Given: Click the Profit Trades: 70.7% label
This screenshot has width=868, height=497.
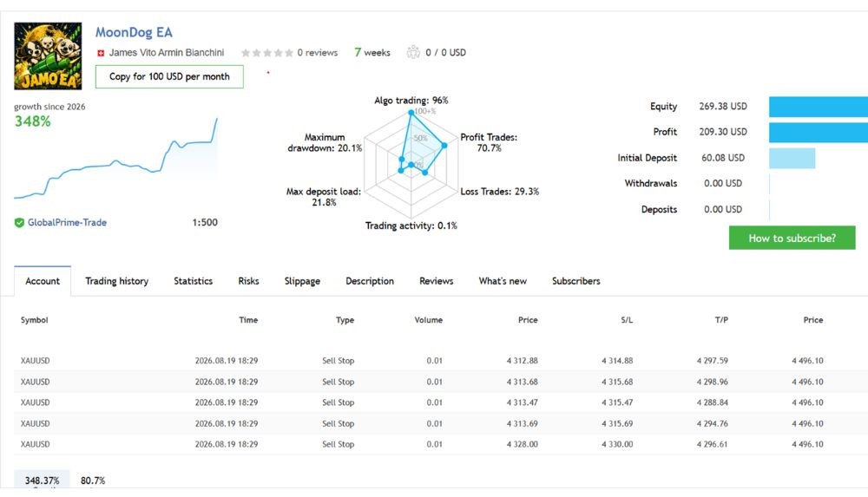Looking at the screenshot, I should (489, 142).
